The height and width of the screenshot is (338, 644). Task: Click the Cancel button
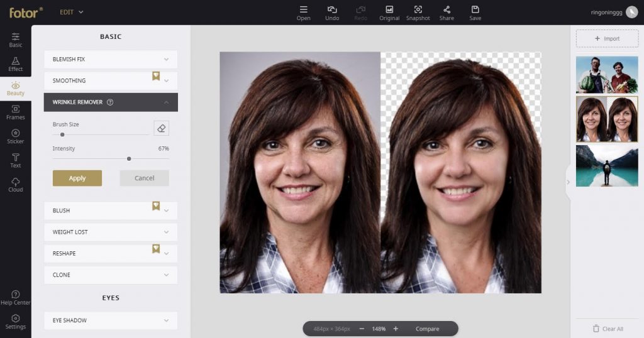(144, 178)
